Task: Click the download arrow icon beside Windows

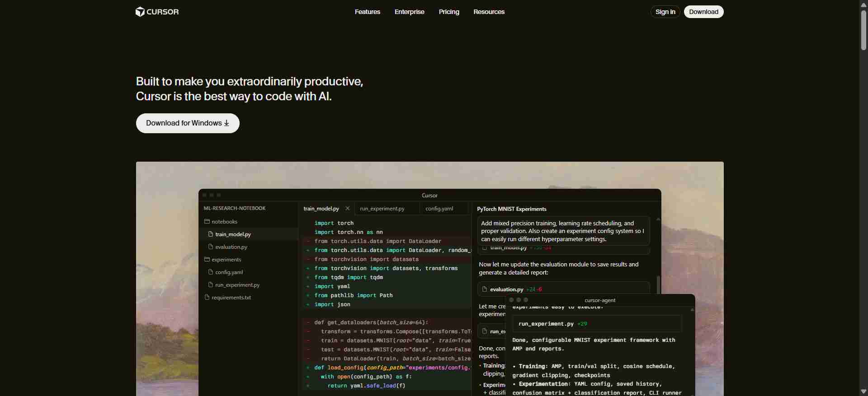Action: click(x=226, y=123)
